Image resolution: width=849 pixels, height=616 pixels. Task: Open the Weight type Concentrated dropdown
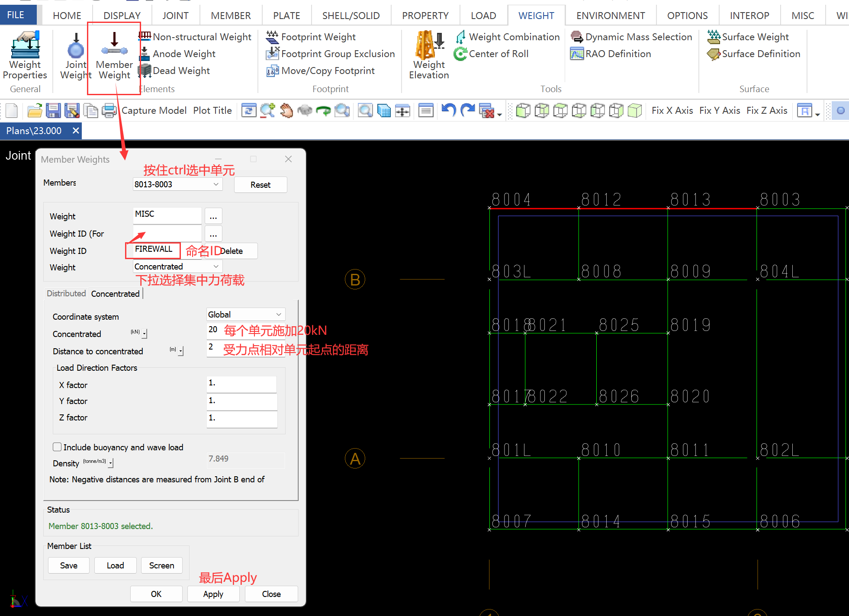pos(215,266)
